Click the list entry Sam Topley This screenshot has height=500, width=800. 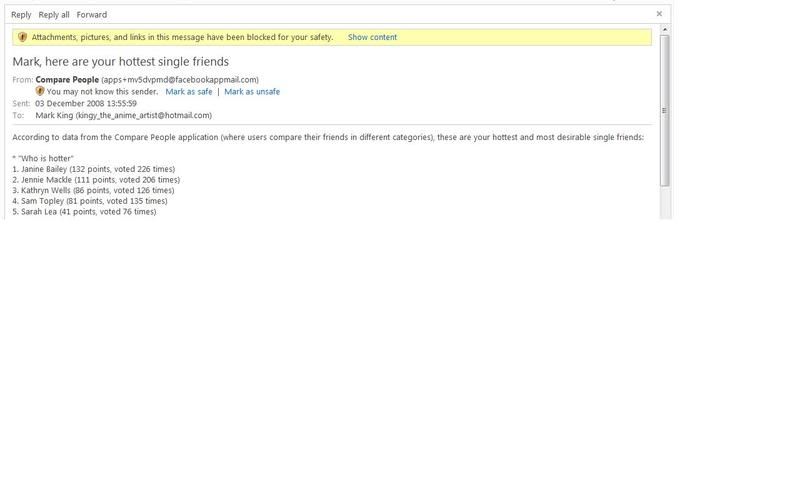click(x=90, y=201)
